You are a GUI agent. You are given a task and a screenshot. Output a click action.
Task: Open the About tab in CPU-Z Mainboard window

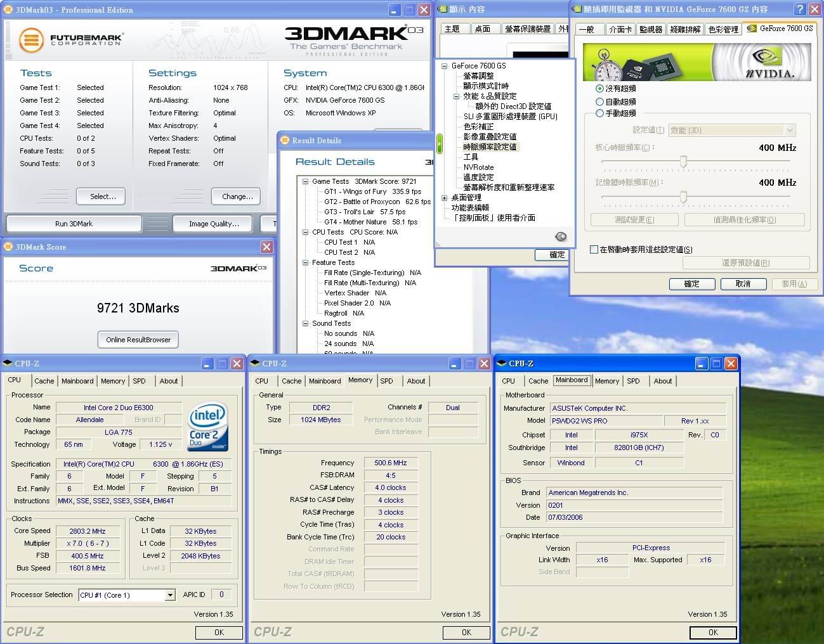click(x=663, y=381)
